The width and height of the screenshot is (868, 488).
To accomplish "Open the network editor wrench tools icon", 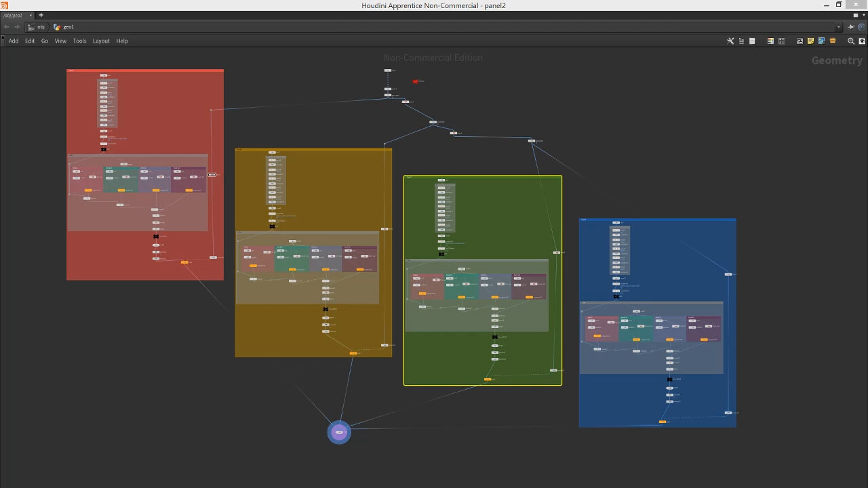I will 730,41.
